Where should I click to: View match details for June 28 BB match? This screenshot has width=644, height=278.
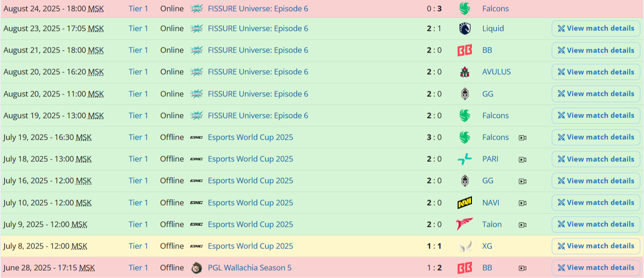click(596, 268)
